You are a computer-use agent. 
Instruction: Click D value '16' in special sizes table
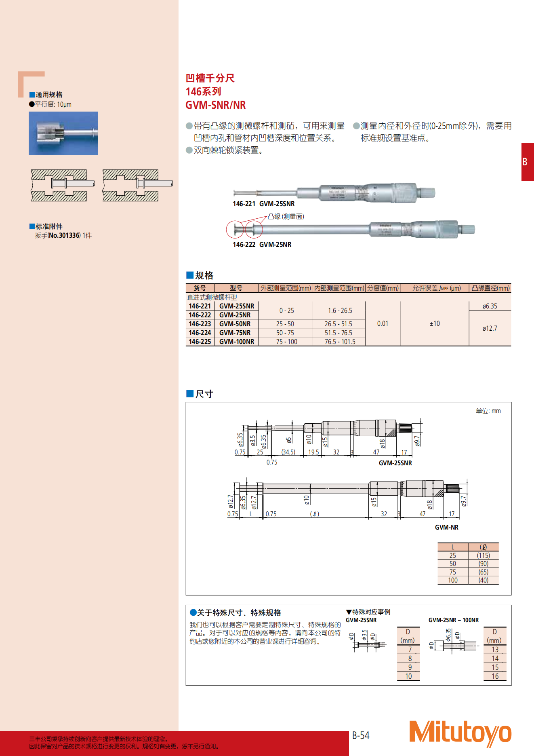(495, 676)
